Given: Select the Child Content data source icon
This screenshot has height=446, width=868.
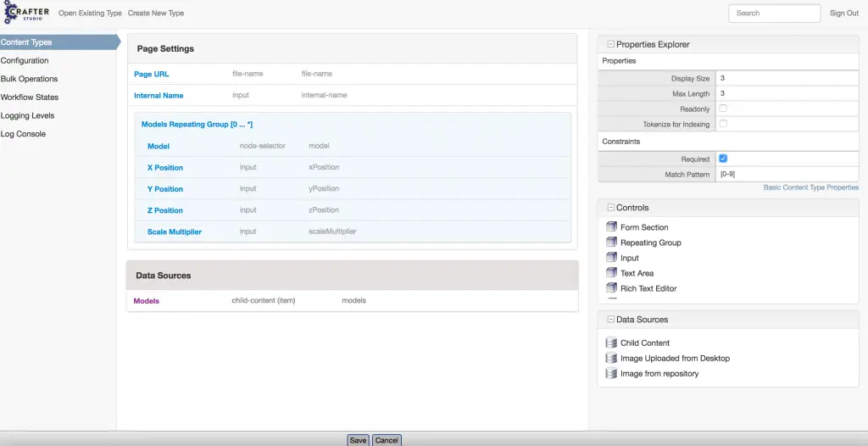Looking at the screenshot, I should pos(612,343).
